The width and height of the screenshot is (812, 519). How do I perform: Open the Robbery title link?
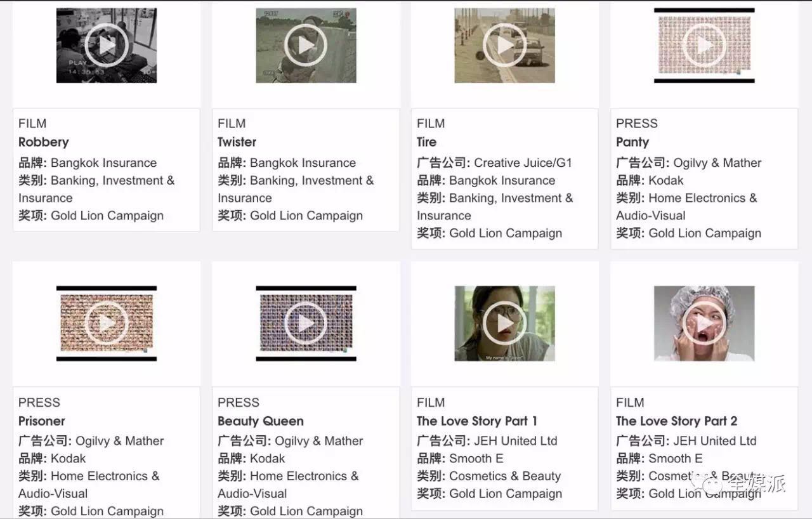tap(43, 142)
